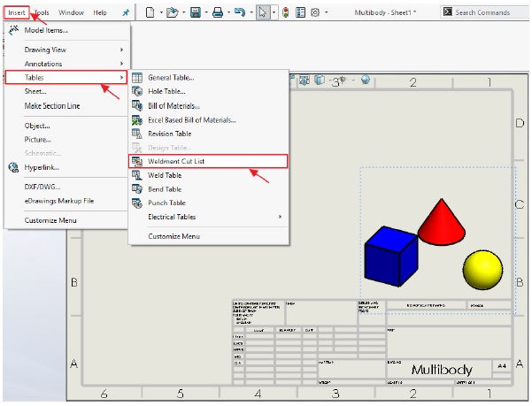The image size is (532, 406).
Task: Click the Search Commands input field
Action: (x=485, y=12)
